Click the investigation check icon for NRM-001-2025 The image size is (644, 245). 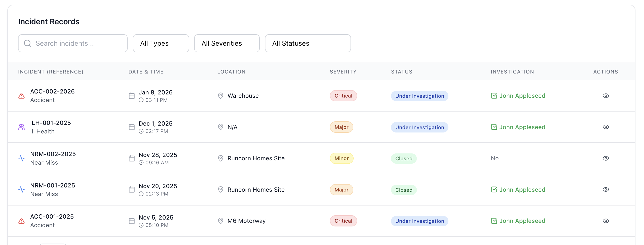point(494,190)
